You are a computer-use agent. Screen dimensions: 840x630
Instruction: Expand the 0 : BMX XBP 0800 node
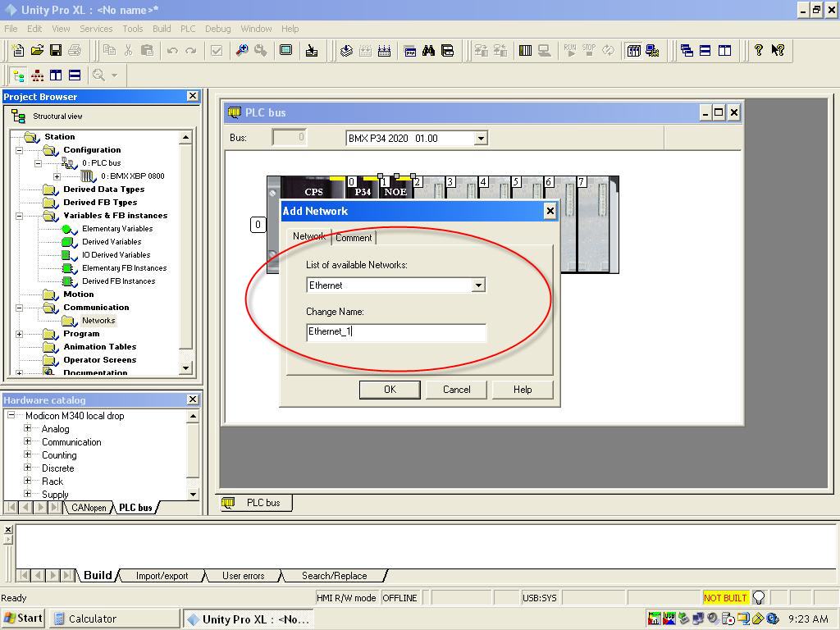point(57,177)
